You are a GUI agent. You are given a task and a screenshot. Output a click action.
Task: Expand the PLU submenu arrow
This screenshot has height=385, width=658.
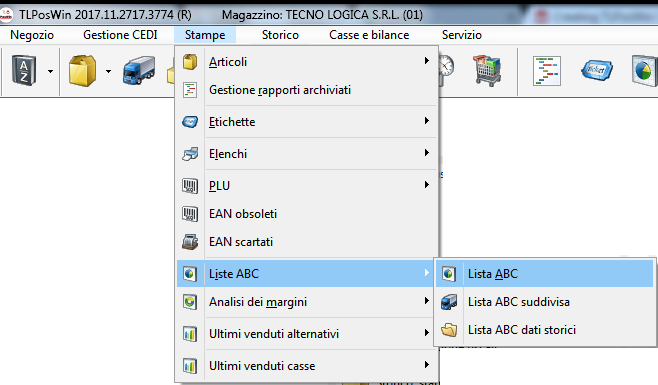[x=427, y=185]
